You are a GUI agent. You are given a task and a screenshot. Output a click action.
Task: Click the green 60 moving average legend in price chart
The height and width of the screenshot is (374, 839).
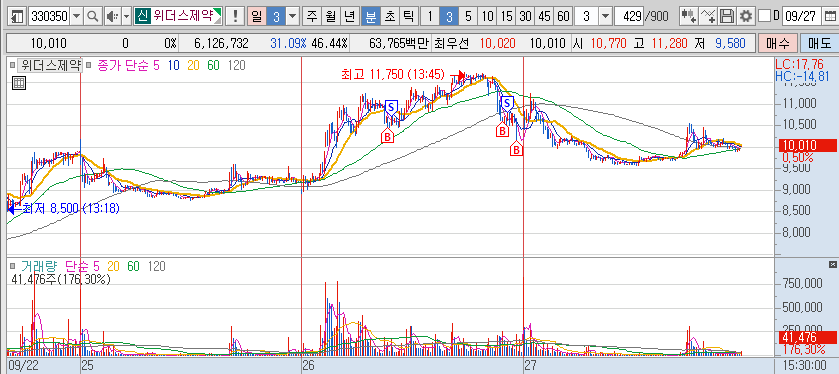[213, 66]
